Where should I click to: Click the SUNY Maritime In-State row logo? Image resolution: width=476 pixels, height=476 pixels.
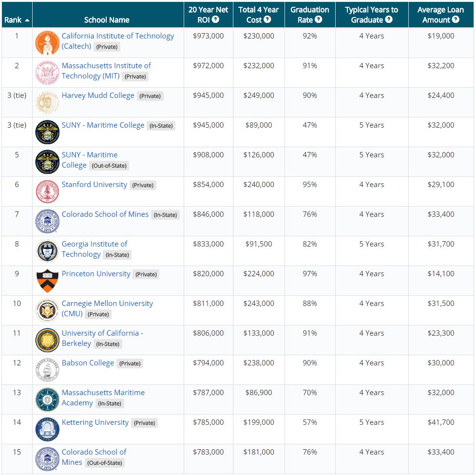[x=47, y=132]
